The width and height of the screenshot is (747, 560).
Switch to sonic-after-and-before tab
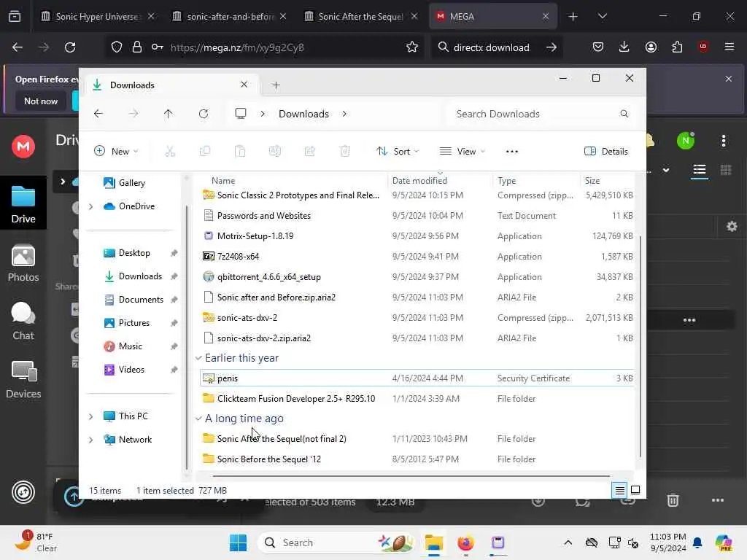pyautogui.click(x=230, y=17)
